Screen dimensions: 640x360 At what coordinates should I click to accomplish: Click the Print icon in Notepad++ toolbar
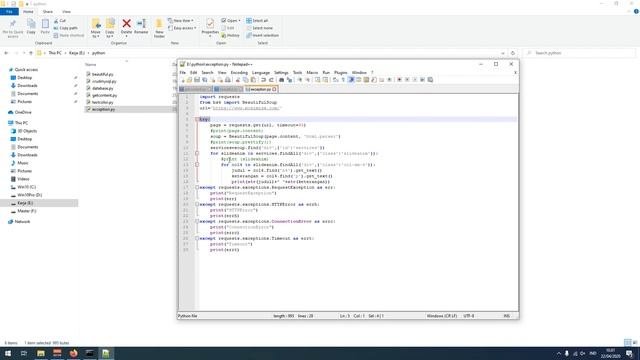227,80
